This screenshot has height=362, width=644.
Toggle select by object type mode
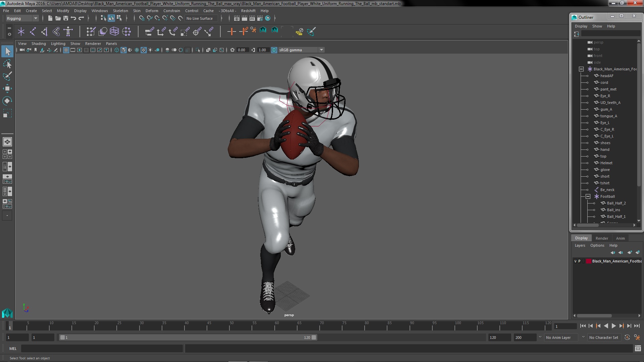(x=111, y=18)
